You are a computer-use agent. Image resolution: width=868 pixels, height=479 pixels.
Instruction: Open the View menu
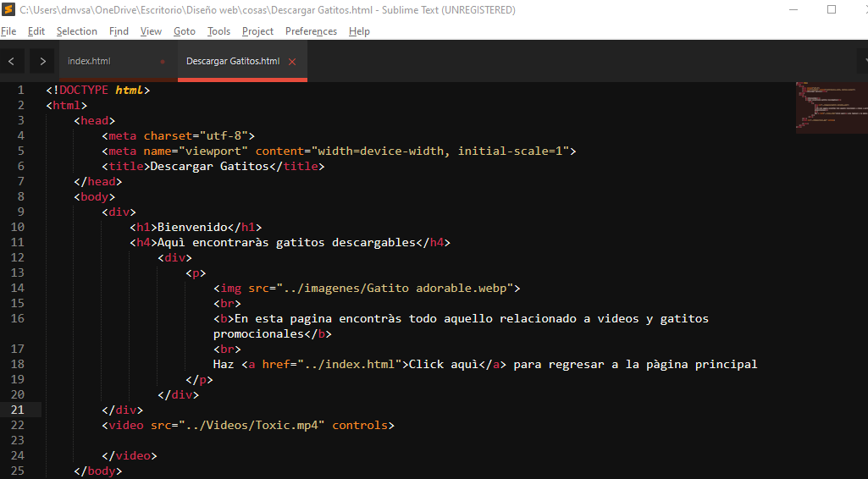tap(151, 31)
